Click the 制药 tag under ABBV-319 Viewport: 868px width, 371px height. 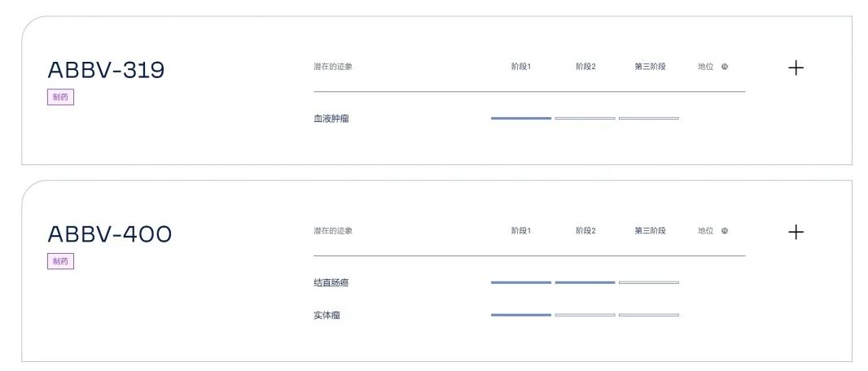60,98
